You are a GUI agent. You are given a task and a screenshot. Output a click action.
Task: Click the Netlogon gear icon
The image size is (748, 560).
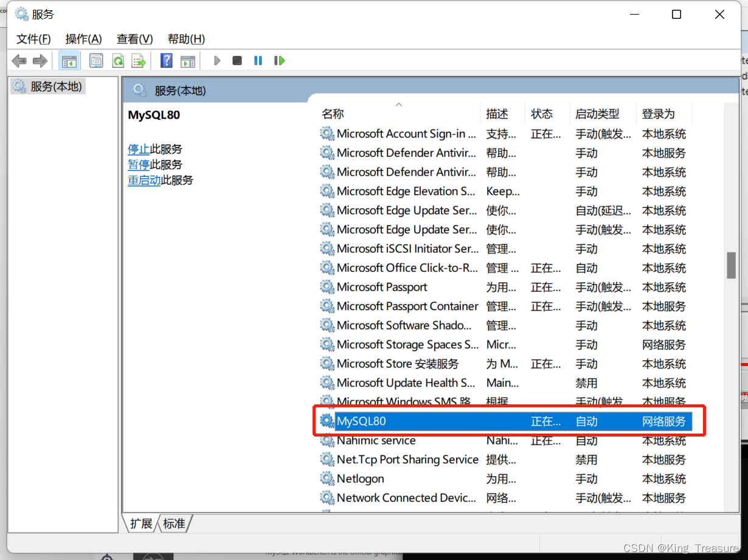327,479
